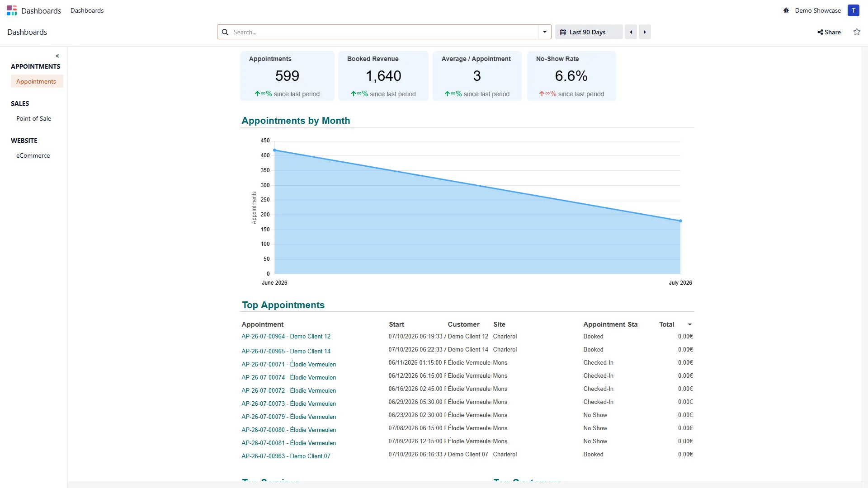Image resolution: width=868 pixels, height=488 pixels.
Task: Sort by Total column dropdown arrow
Action: point(690,324)
